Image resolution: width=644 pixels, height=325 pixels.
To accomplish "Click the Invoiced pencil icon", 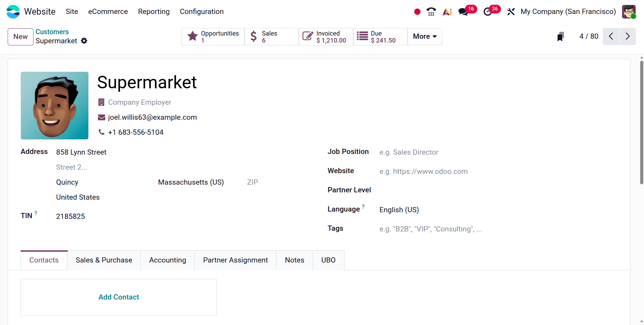I will click(308, 36).
